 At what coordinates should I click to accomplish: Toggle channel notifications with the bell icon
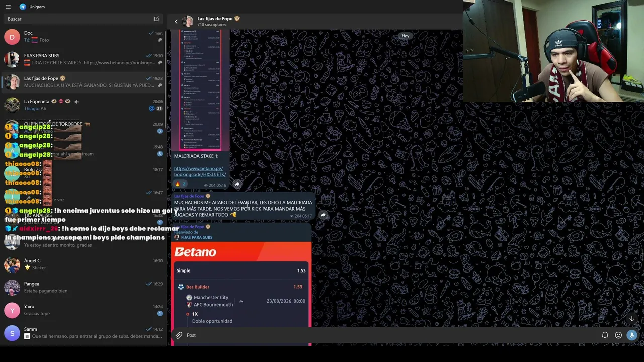(x=605, y=335)
